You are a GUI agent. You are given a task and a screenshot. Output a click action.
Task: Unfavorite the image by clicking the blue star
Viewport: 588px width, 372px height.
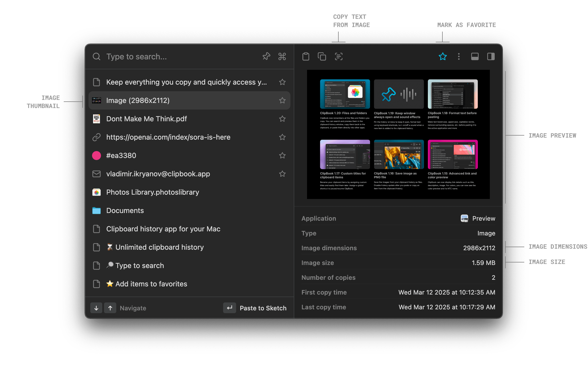[x=443, y=56]
